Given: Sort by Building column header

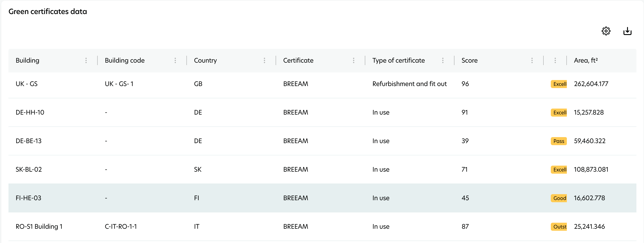Looking at the screenshot, I should (27, 60).
